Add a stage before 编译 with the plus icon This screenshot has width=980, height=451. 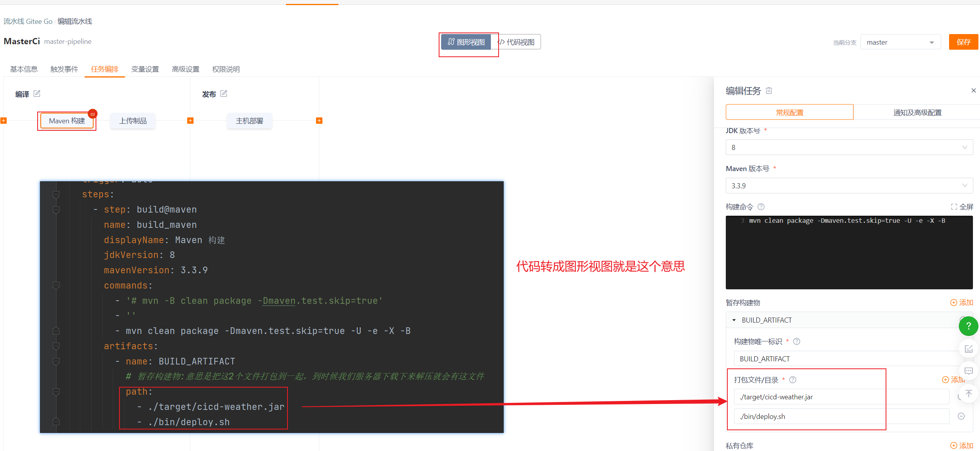[x=4, y=121]
